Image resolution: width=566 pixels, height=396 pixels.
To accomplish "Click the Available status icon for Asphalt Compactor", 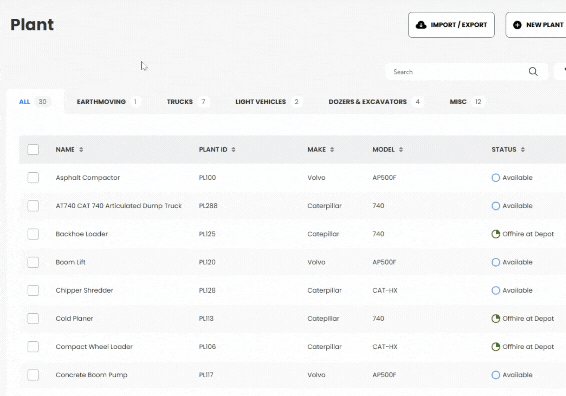I will (x=496, y=178).
